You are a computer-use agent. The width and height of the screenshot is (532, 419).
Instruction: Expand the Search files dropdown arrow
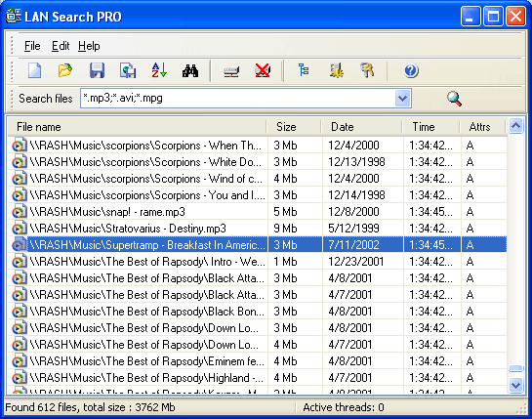(403, 99)
